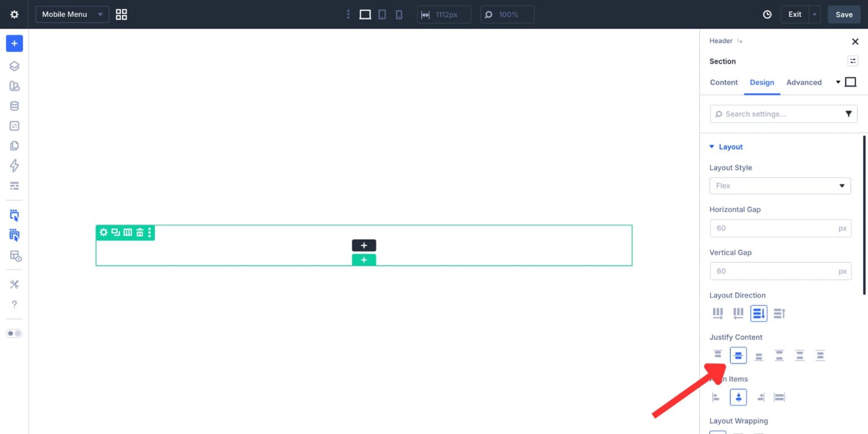868x434 pixels.
Task: Switch to the Content tab
Action: click(x=724, y=83)
